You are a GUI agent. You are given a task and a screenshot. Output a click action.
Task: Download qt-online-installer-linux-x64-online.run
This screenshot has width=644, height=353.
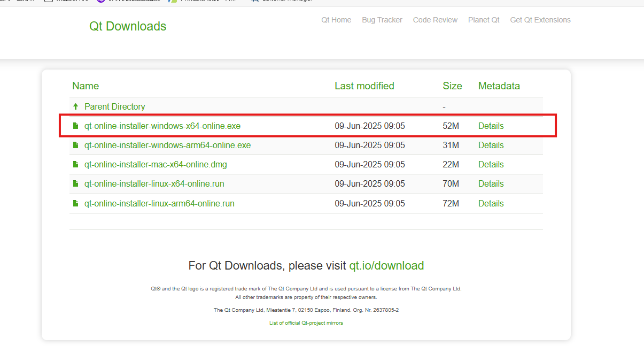[154, 184]
